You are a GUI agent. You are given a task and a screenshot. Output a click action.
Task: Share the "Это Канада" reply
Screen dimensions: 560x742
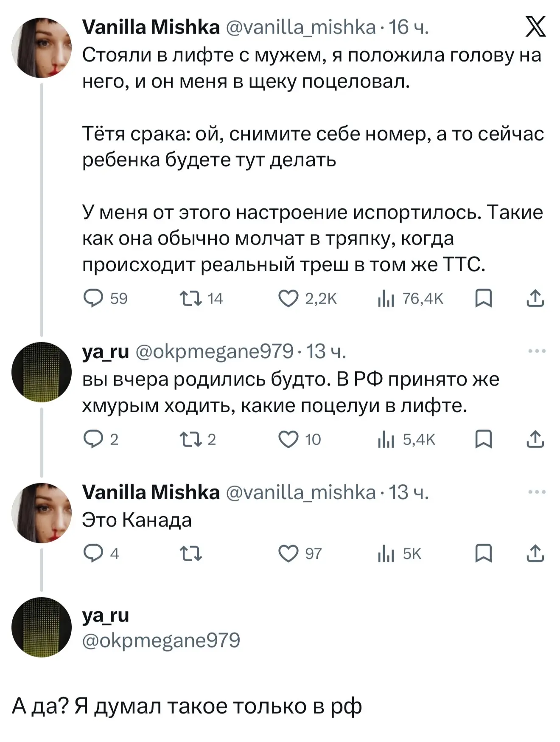535,554
